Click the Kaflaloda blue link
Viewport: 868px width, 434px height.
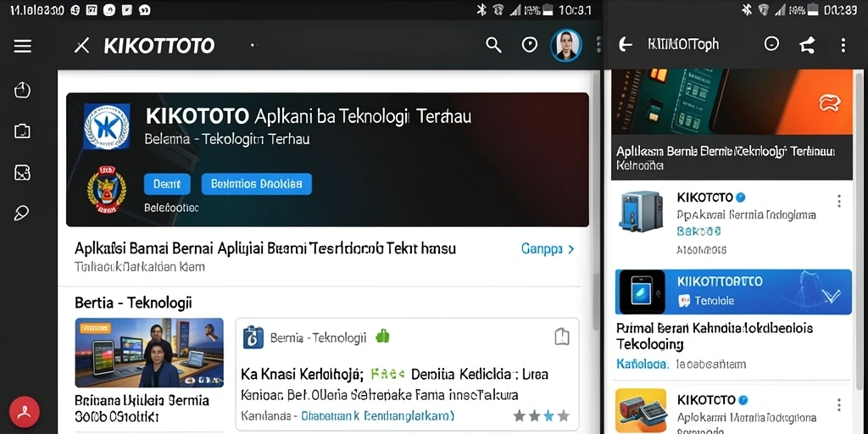click(x=643, y=364)
